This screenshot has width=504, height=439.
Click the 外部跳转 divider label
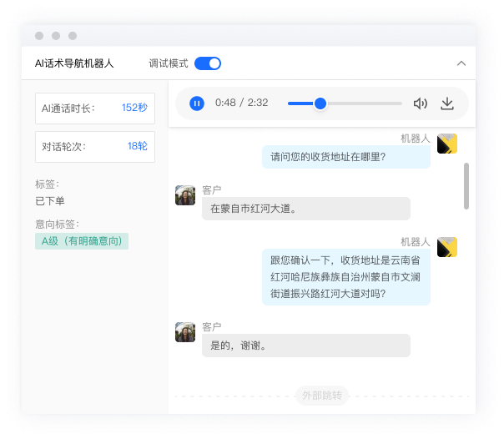click(321, 395)
